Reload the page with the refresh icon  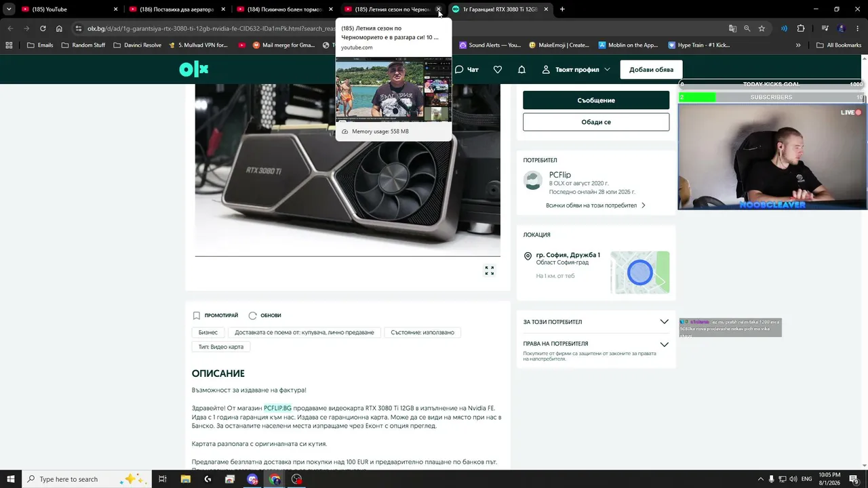click(x=43, y=28)
